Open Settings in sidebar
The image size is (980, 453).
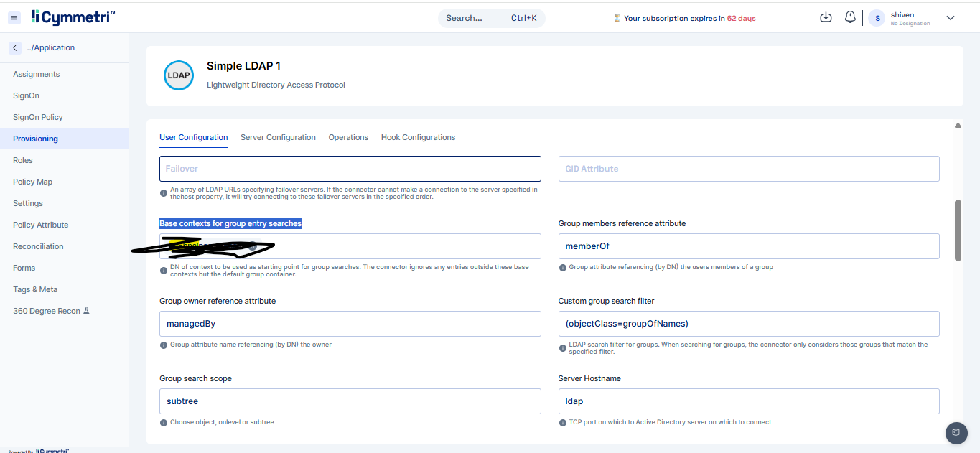tap(65, 203)
